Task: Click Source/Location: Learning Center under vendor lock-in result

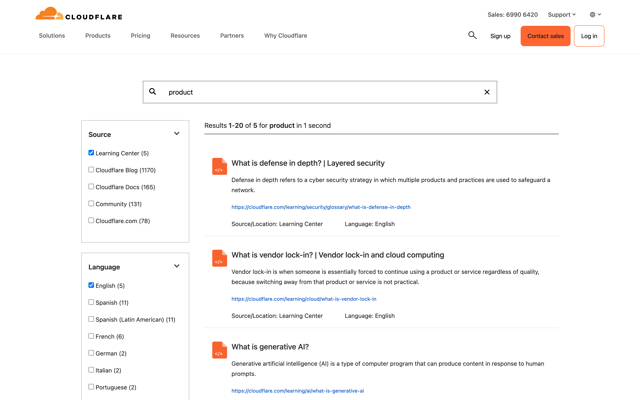Action: tap(277, 316)
